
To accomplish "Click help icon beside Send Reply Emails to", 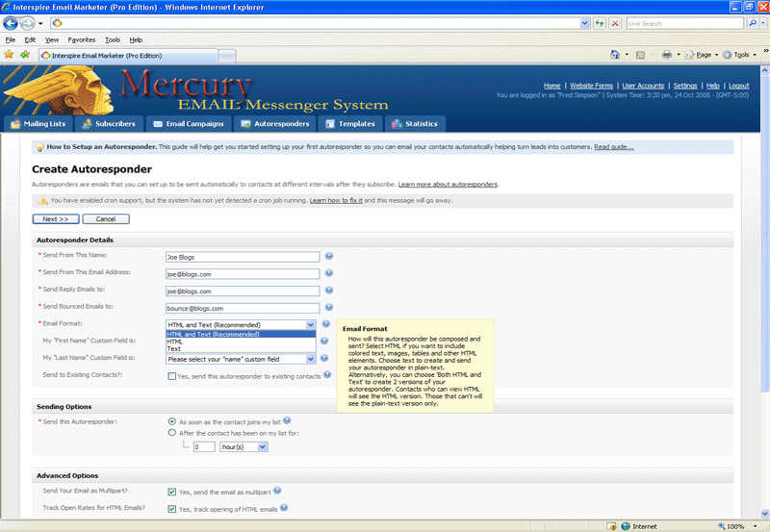I will point(329,290).
